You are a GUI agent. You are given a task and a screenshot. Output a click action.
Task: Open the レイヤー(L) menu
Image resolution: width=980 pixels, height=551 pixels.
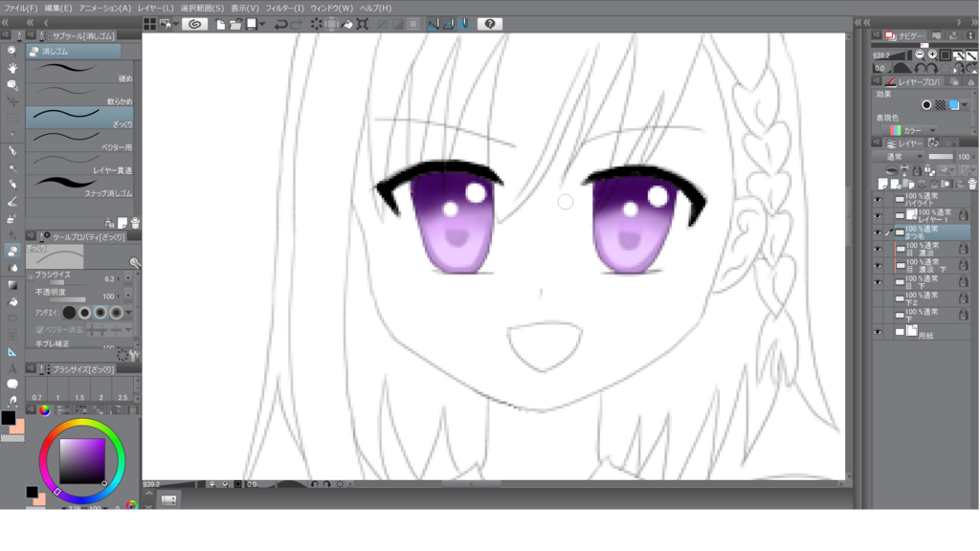pos(156,8)
